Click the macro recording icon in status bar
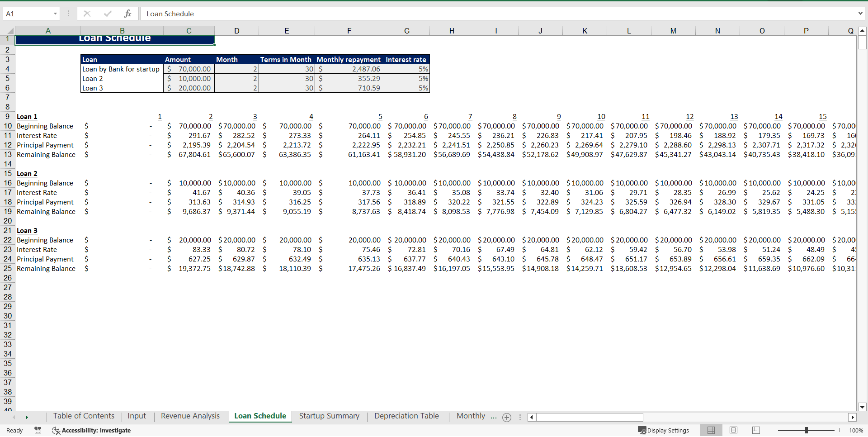The width and height of the screenshot is (868, 437). pos(38,430)
